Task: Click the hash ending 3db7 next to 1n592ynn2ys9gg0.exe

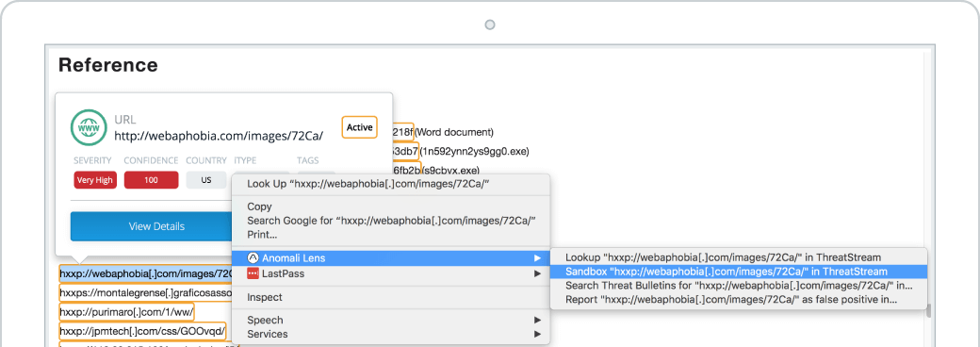Action: tap(404, 151)
